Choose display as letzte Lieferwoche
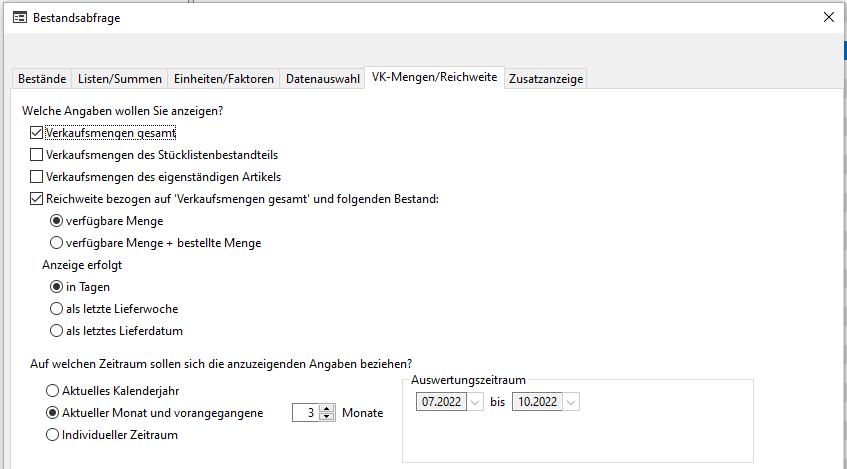Image resolution: width=847 pixels, height=469 pixels. click(57, 309)
